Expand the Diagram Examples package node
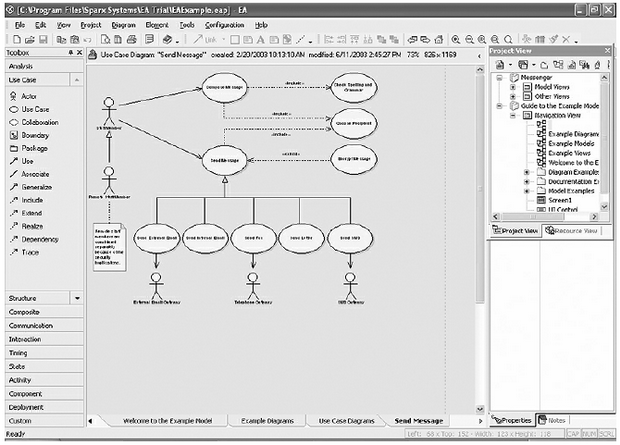Image resolution: width=620 pixels, height=445 pixels. point(526,173)
